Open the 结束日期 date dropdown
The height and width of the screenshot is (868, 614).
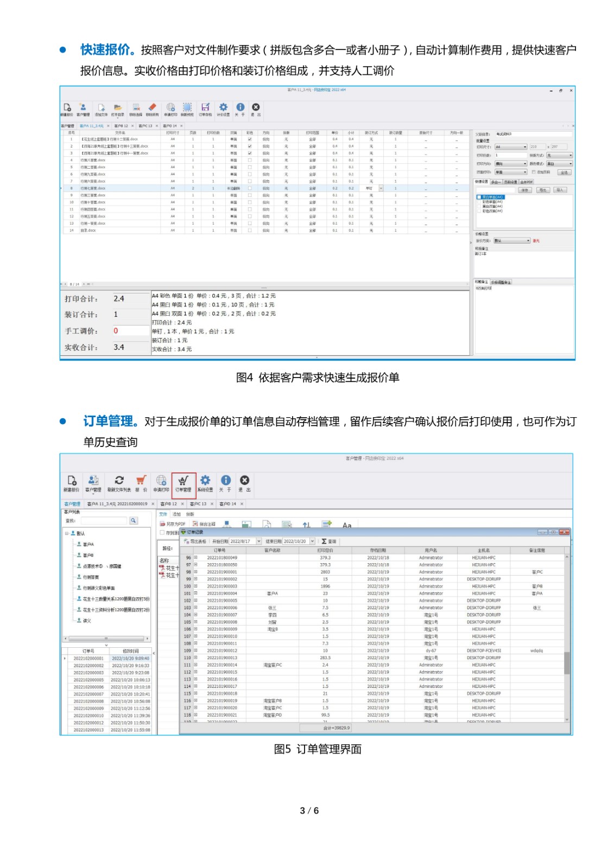(x=312, y=541)
